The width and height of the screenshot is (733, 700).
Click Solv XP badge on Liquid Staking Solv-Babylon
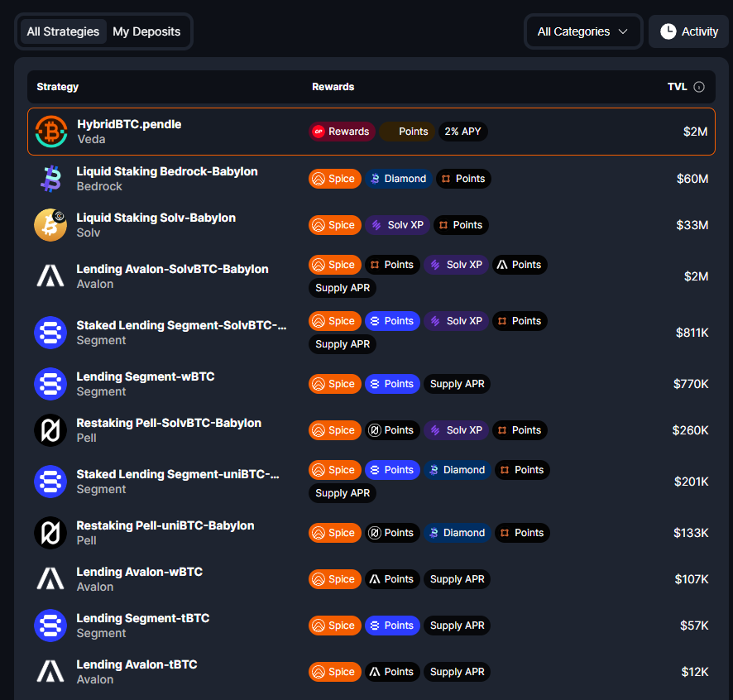pos(397,225)
